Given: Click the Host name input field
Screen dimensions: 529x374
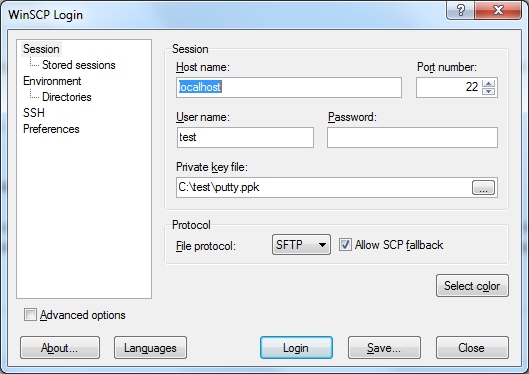Looking at the screenshot, I should 289,88.
